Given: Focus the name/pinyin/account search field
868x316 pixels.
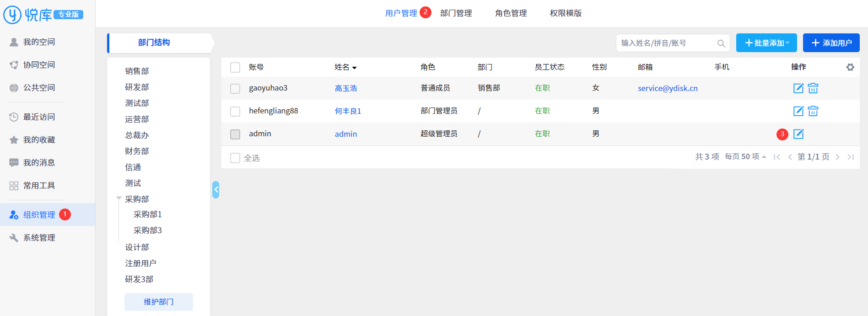Looking at the screenshot, I should point(666,43).
